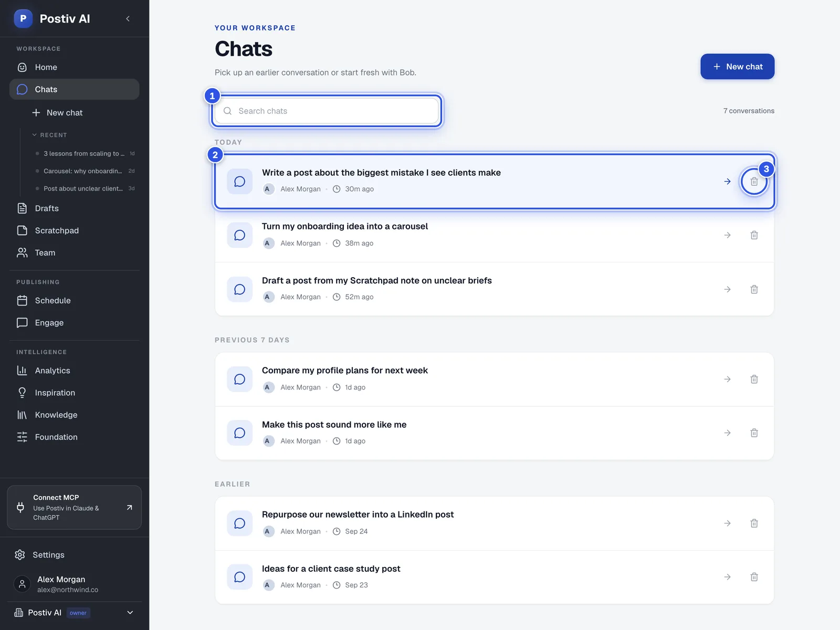Open arrow for the Scratchpad note chat
This screenshot has width=840, height=630.
pos(727,289)
